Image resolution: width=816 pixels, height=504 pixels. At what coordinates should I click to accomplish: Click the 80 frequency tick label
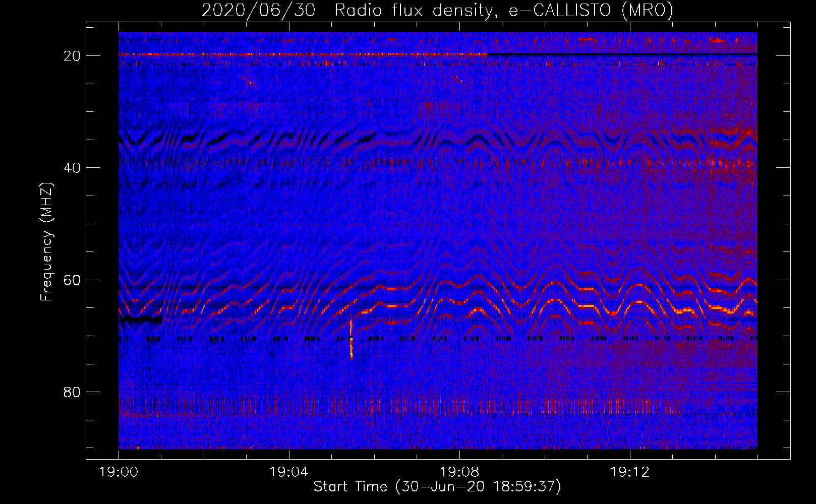pos(72,392)
